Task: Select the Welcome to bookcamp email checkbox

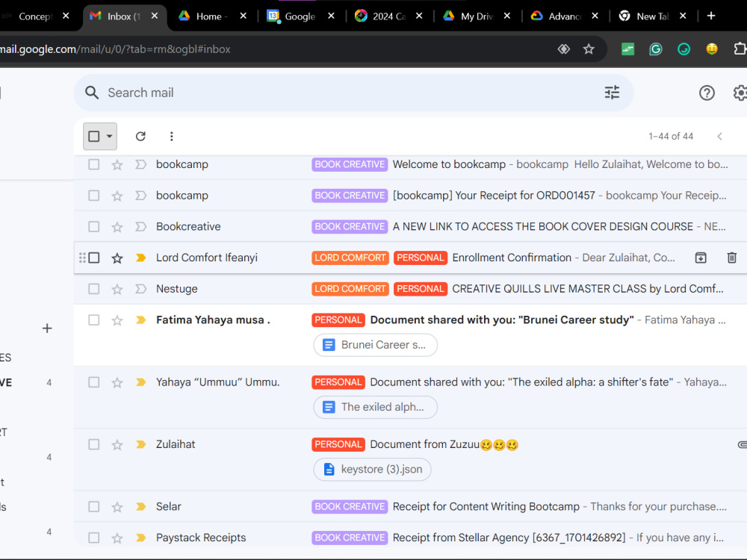Action: [x=94, y=164]
